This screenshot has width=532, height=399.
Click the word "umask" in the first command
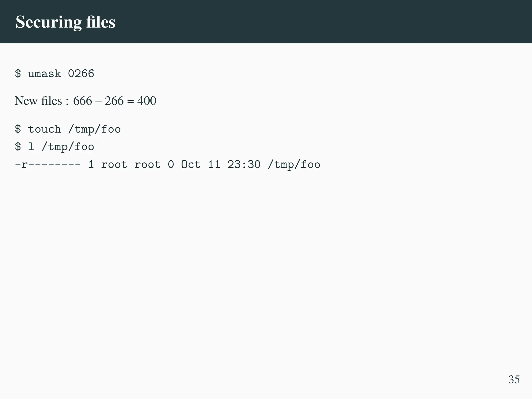44,74
